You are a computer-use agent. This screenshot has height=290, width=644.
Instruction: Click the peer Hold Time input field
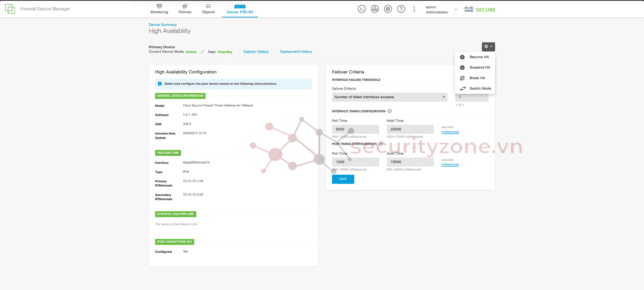click(410, 162)
